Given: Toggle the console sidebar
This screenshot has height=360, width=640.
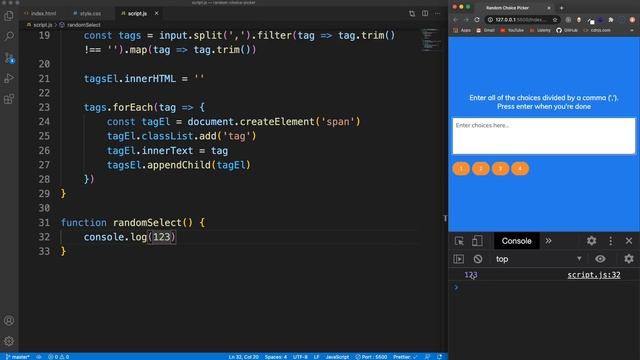Looking at the screenshot, I should click(459, 259).
